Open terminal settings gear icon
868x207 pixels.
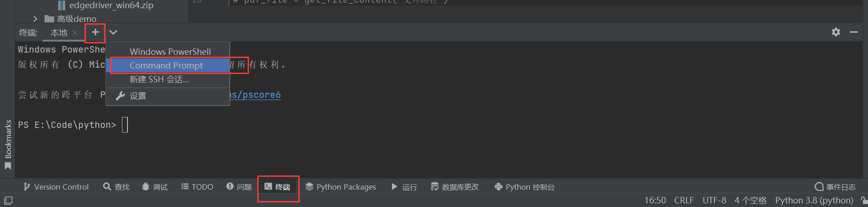(x=836, y=32)
